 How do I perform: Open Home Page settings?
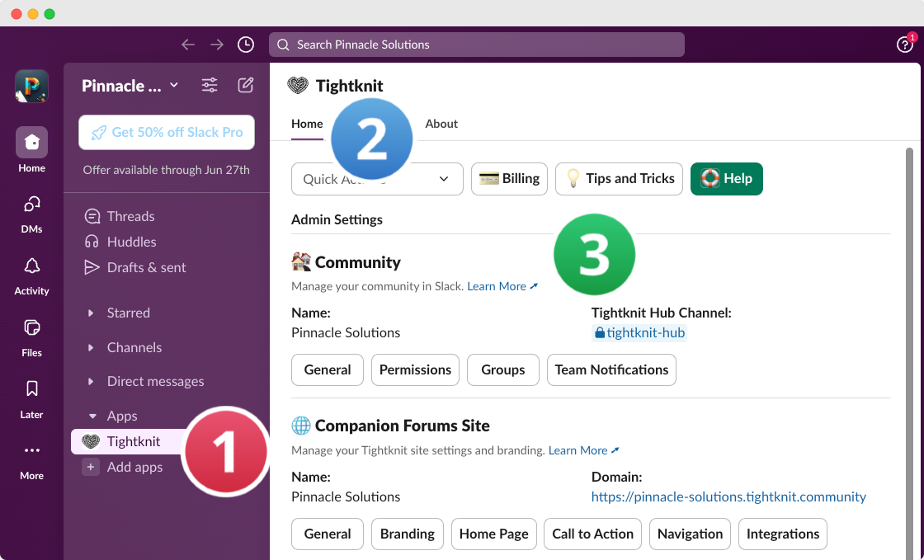pyautogui.click(x=494, y=534)
